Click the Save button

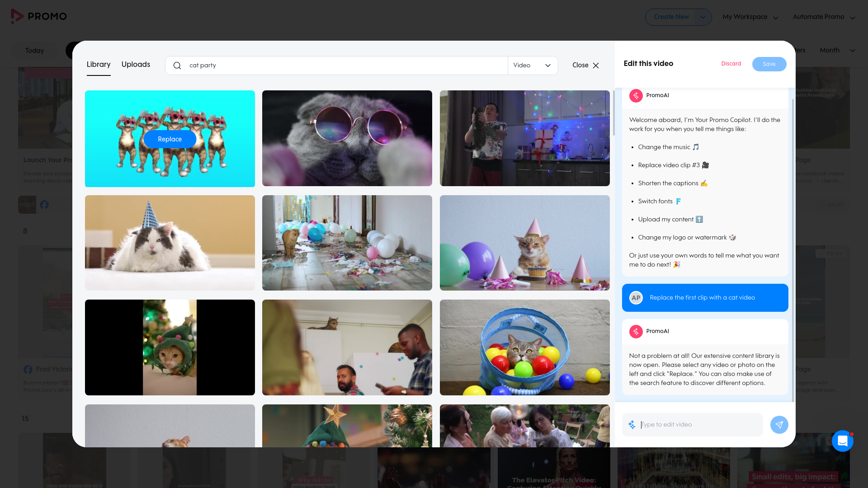click(769, 64)
